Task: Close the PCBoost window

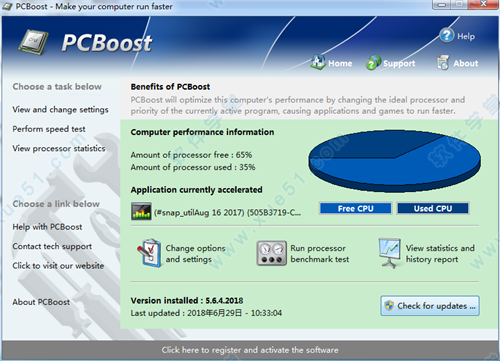Action: click(483, 4)
